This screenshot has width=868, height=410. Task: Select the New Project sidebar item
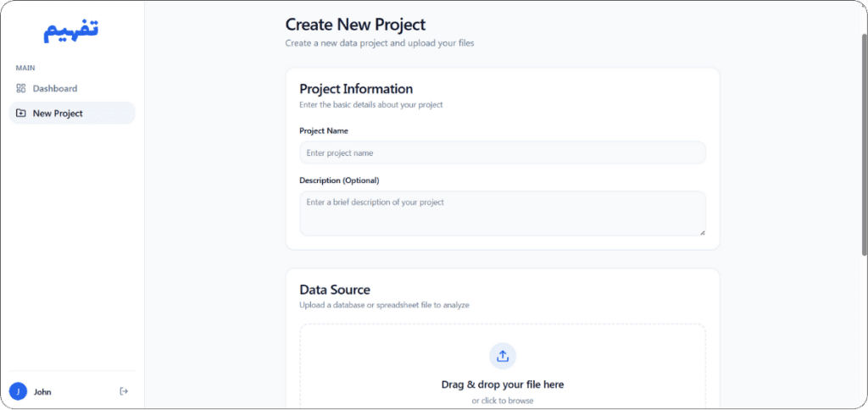click(x=72, y=114)
